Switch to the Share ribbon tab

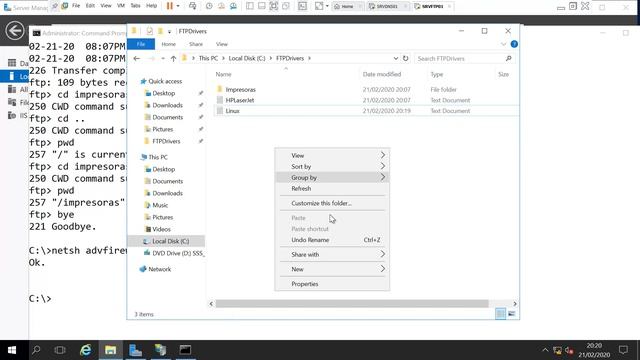[196, 44]
